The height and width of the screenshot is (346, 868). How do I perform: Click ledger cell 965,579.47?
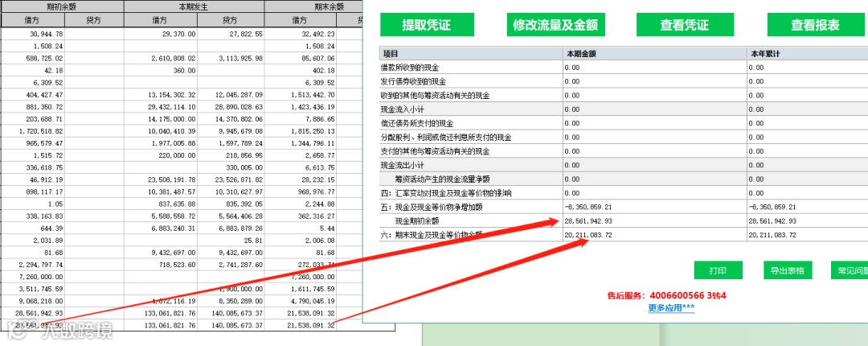(x=44, y=143)
